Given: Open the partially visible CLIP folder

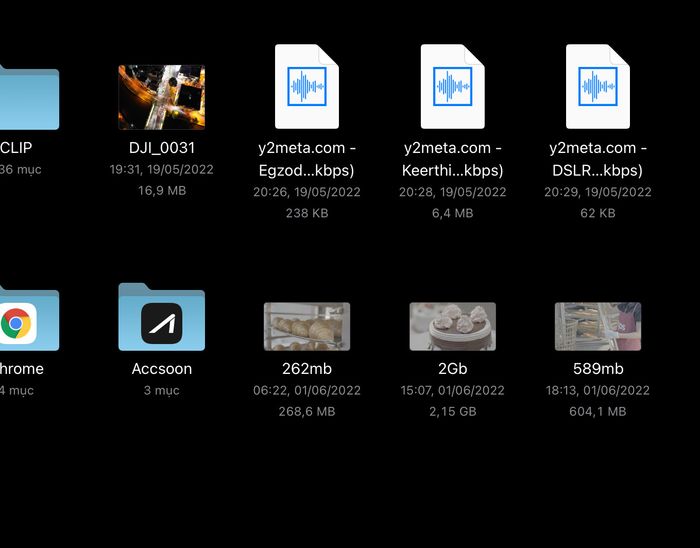Looking at the screenshot, I should click(x=28, y=97).
